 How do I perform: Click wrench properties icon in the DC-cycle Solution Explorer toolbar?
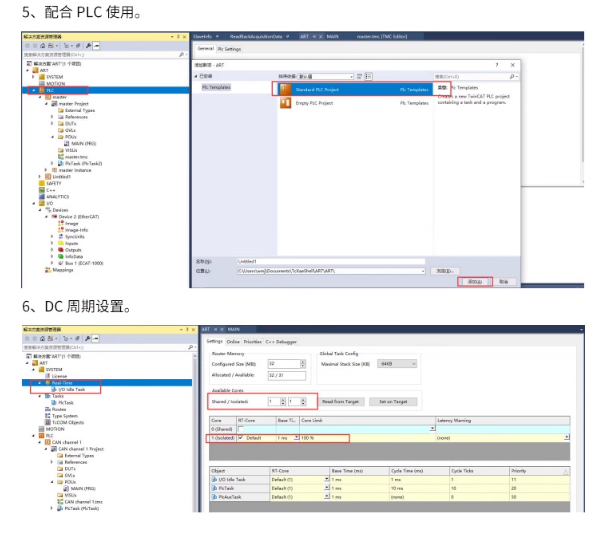click(88, 339)
